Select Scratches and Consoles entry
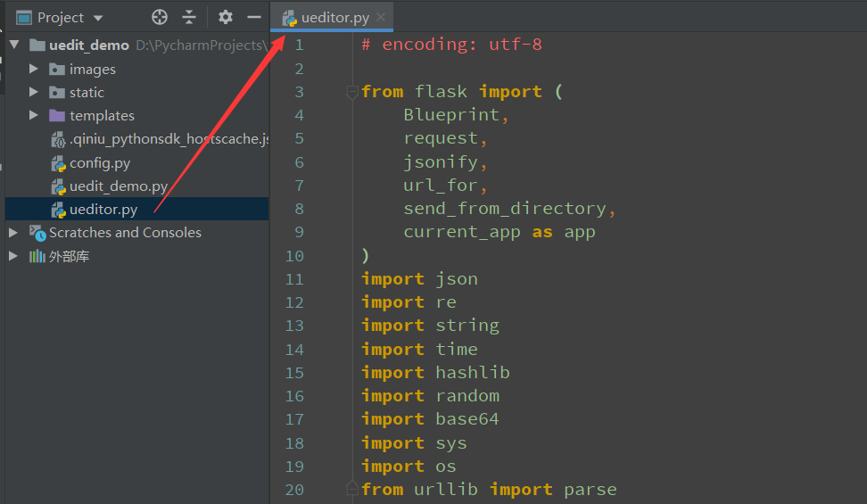 [x=125, y=232]
